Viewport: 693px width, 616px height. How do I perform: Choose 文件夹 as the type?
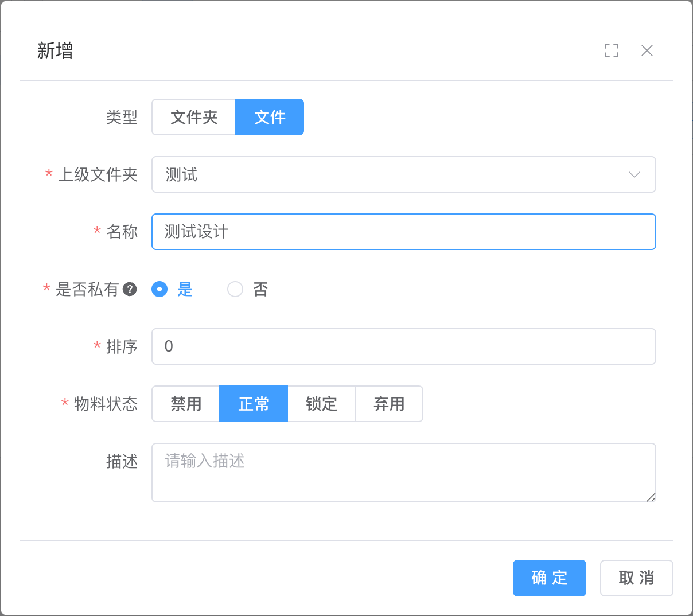click(194, 117)
